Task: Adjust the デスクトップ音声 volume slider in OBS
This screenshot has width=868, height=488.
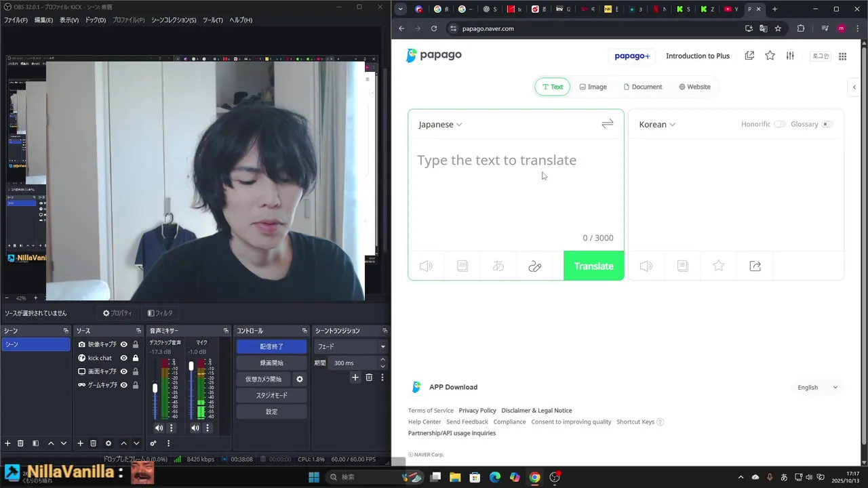Action: [x=155, y=388]
